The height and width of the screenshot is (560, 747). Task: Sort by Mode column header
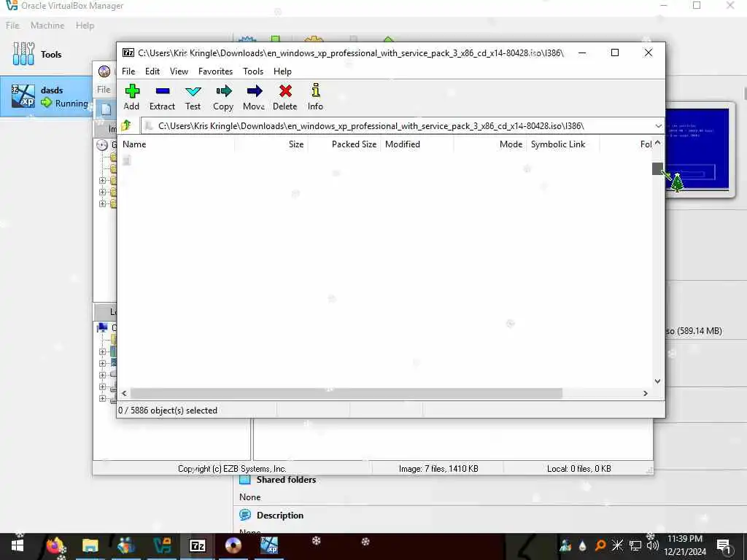(x=490, y=144)
